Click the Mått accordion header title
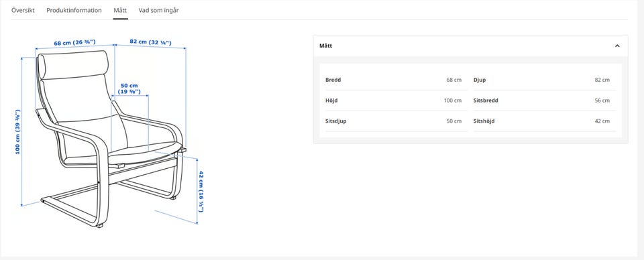 pos(326,46)
